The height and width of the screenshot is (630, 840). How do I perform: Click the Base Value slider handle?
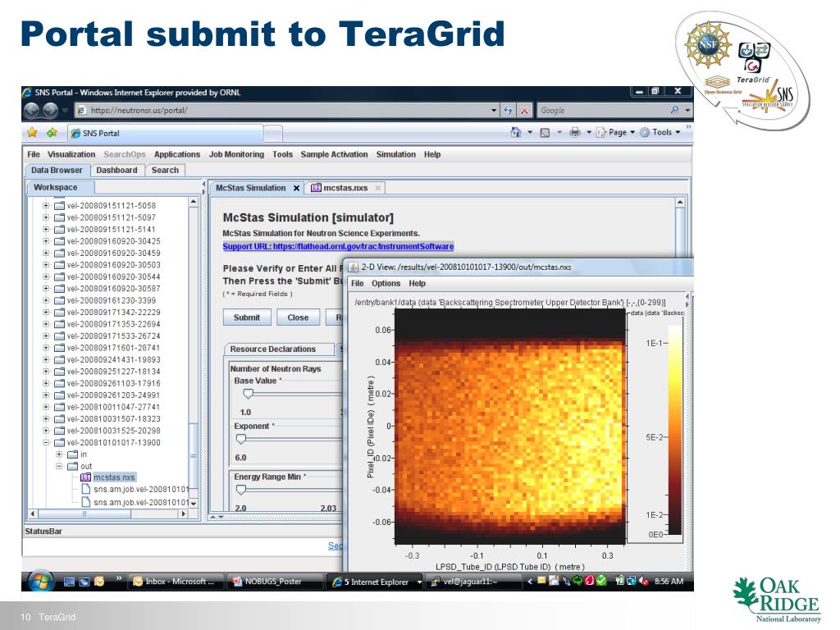pyautogui.click(x=248, y=394)
